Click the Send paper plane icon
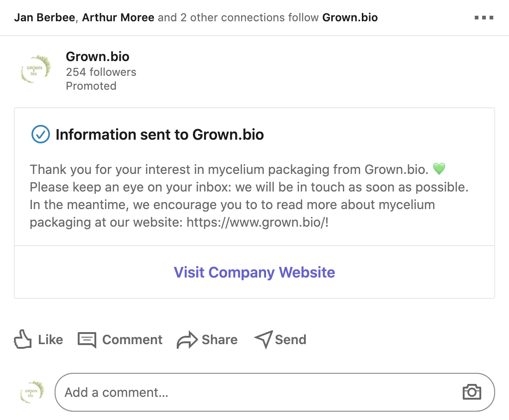 click(x=263, y=340)
